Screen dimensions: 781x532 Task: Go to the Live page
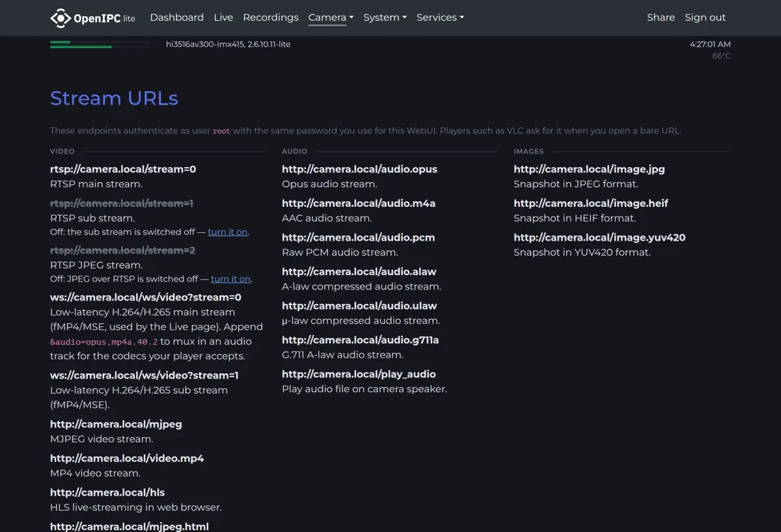click(x=223, y=18)
